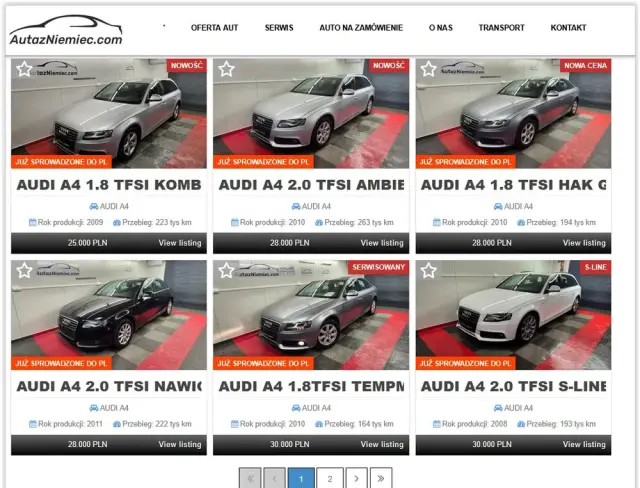Click the AUDI A4 2.0 TFSI S-LINE title
This screenshot has width=640, height=488.
tap(513, 386)
